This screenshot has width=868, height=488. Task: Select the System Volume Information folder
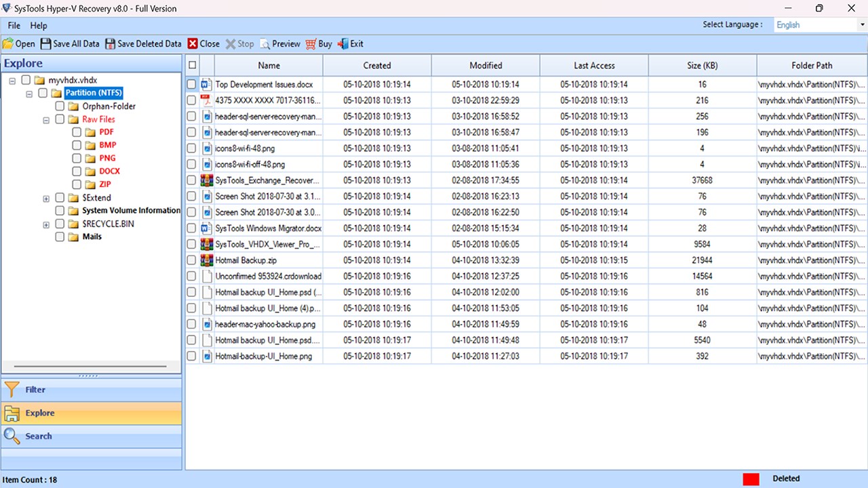click(x=132, y=210)
